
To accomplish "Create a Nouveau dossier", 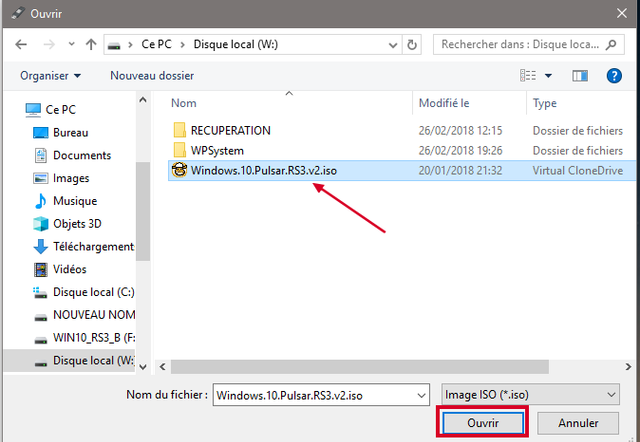I will click(152, 76).
